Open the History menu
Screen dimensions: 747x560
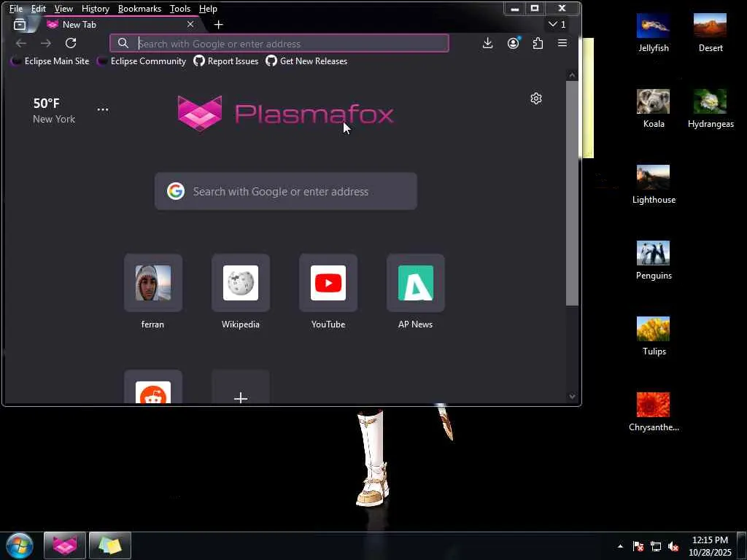click(96, 9)
